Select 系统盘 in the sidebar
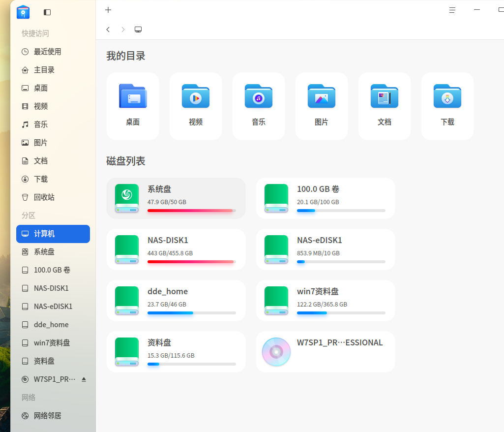Image resolution: width=504 pixels, height=432 pixels. pos(53,252)
